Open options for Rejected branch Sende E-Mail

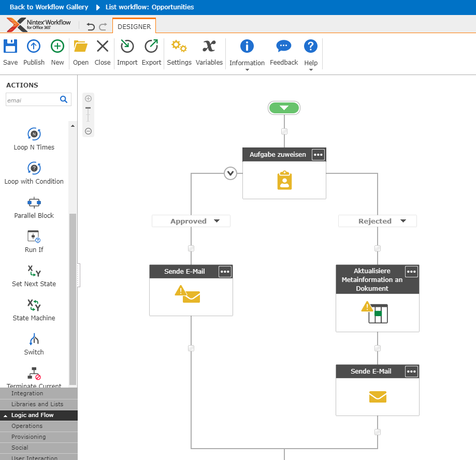pyautogui.click(x=411, y=372)
